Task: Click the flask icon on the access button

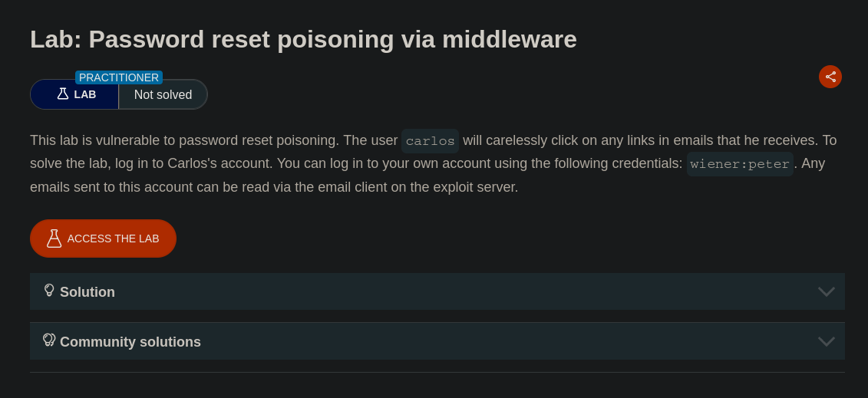Action: coord(54,238)
